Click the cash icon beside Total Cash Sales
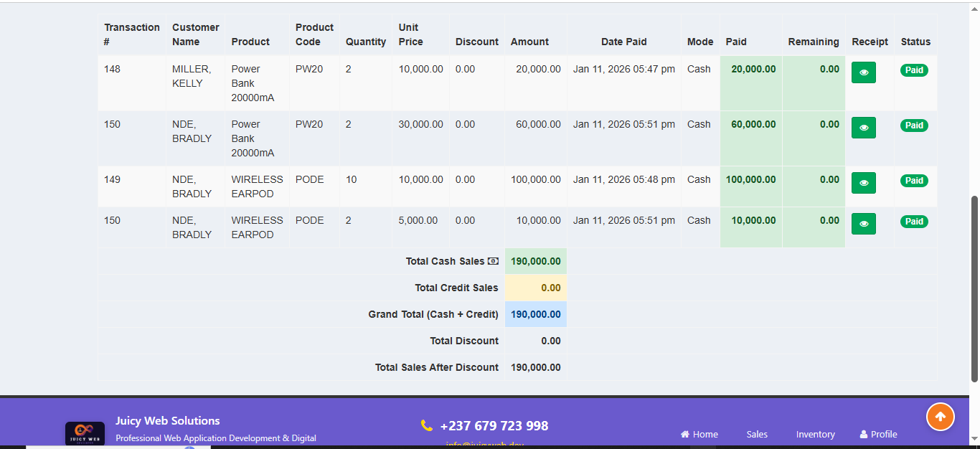 click(492, 261)
